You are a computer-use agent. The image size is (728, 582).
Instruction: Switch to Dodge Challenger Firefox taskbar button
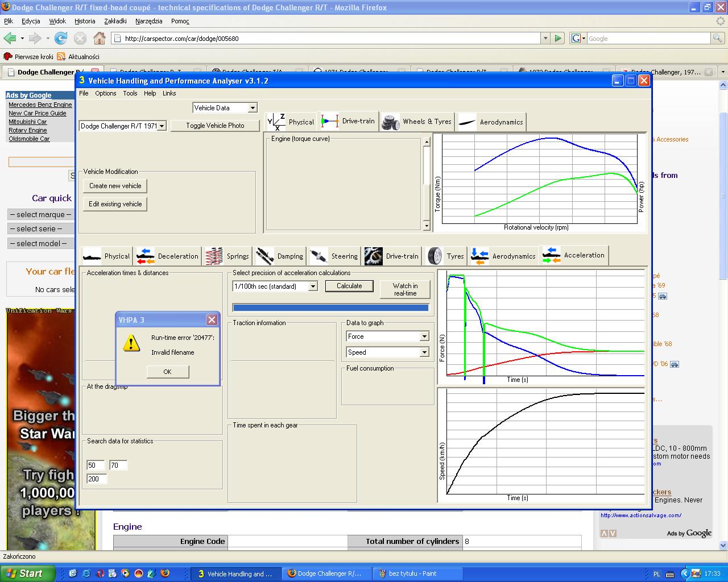(x=327, y=573)
